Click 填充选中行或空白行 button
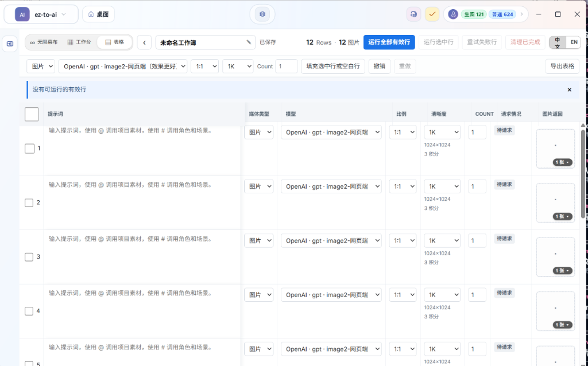This screenshot has height=366, width=588. [x=333, y=67]
